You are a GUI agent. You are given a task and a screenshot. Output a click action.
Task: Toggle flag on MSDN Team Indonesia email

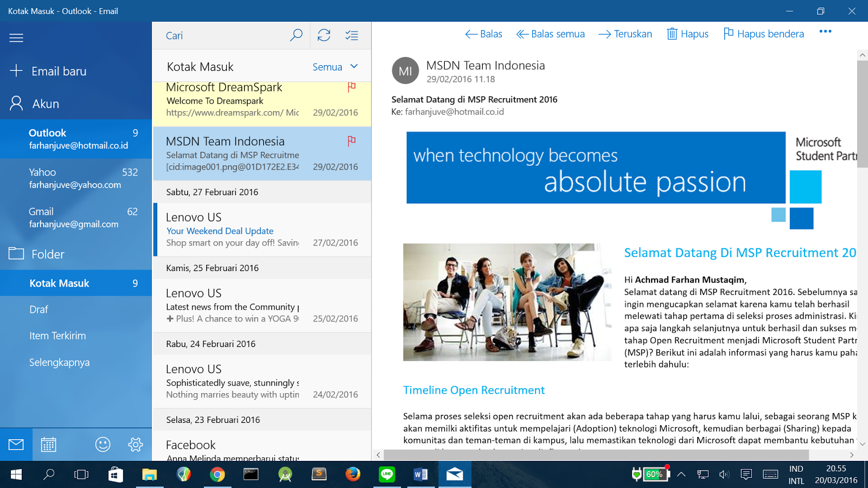coord(352,141)
